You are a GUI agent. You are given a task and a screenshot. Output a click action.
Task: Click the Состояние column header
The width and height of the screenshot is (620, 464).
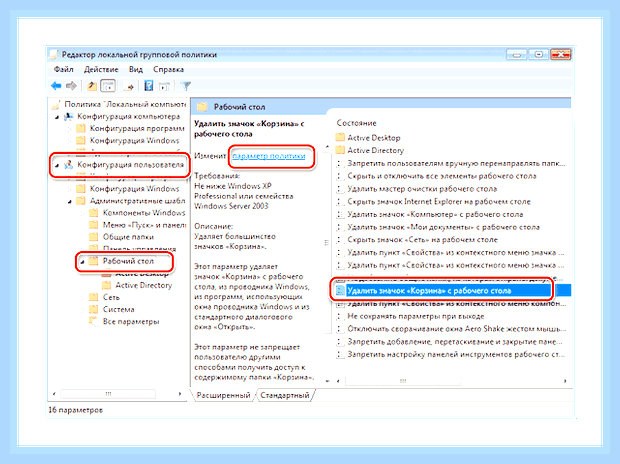[356, 123]
